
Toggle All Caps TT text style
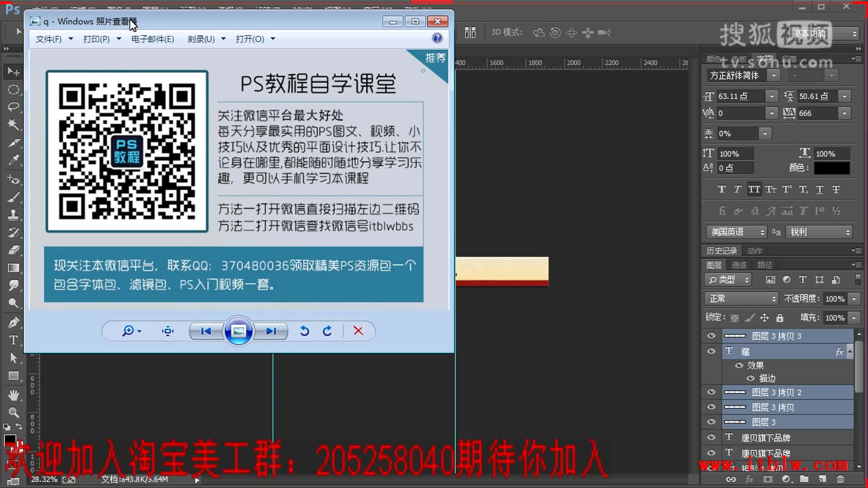click(754, 189)
